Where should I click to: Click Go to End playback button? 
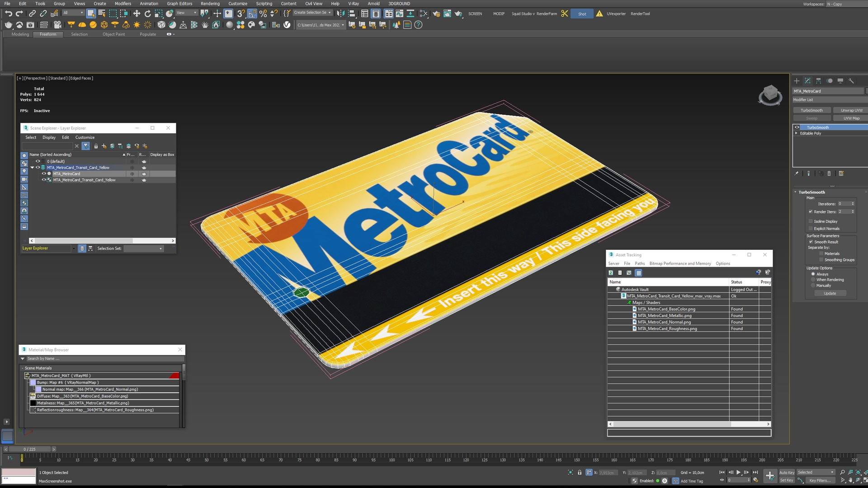(755, 472)
